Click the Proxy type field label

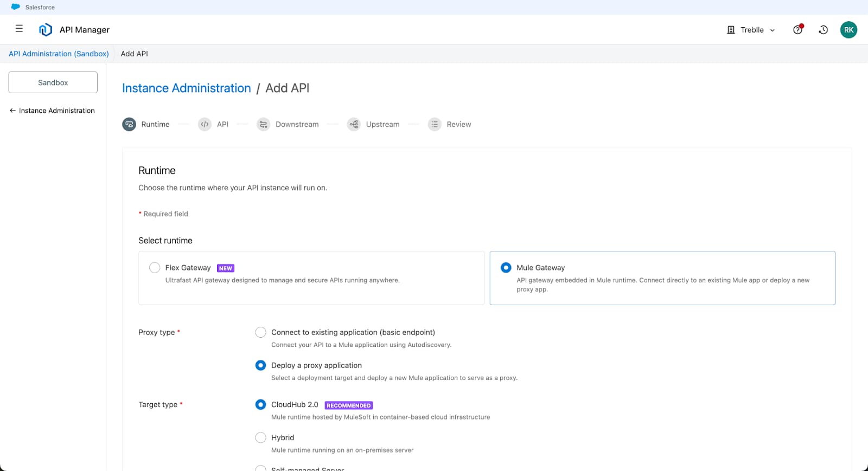(x=157, y=332)
